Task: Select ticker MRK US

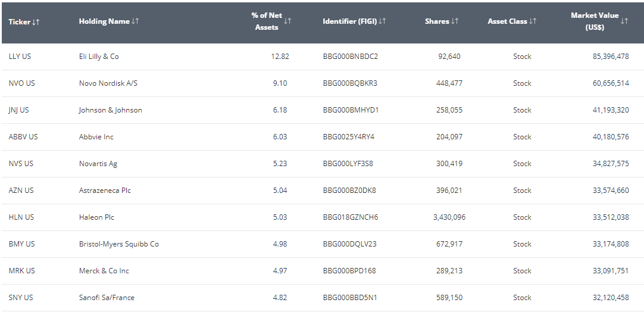Action: [x=22, y=270]
